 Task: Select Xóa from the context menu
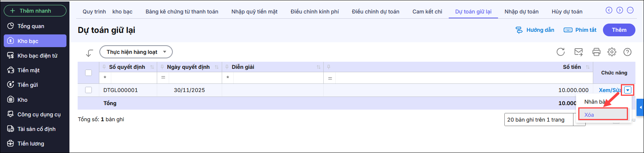click(603, 114)
